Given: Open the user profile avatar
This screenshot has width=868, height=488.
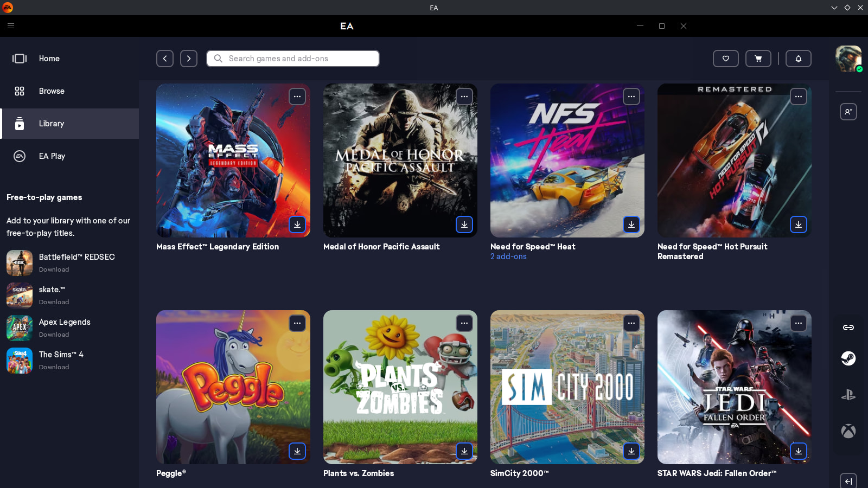Looking at the screenshot, I should point(848,59).
